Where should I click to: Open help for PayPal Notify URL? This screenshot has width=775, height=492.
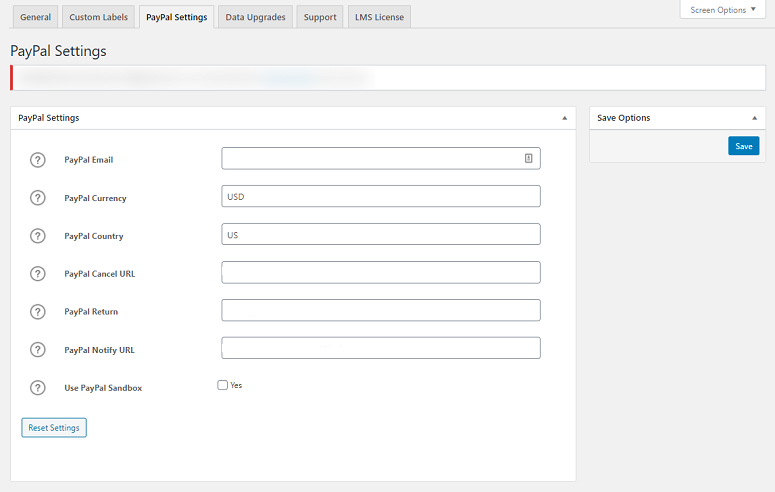pos(38,350)
